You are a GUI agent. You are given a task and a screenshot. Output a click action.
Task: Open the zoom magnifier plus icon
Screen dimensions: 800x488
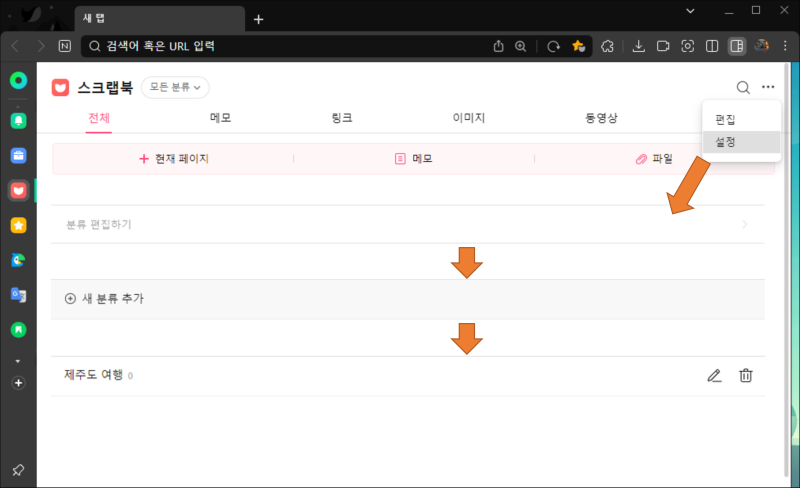(520, 46)
